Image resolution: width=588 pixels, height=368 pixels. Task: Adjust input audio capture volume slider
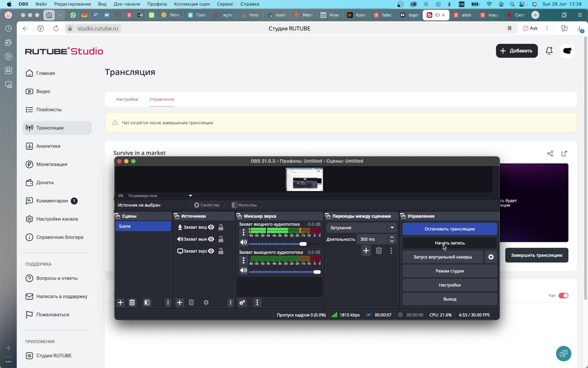285,244
